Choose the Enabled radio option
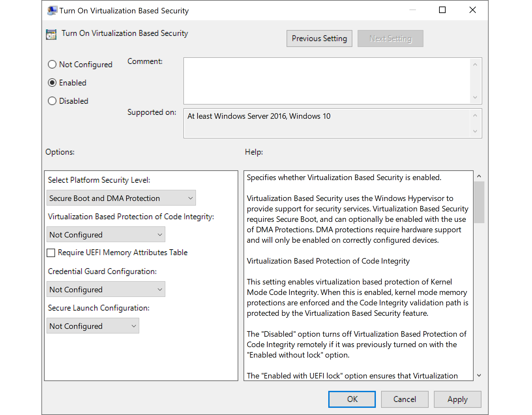532x415 pixels. [52, 83]
